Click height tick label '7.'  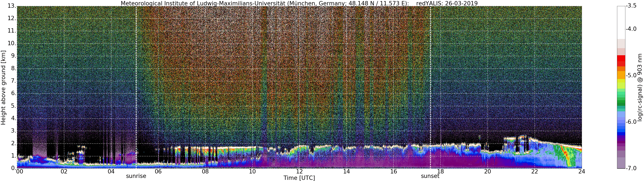click(13, 81)
